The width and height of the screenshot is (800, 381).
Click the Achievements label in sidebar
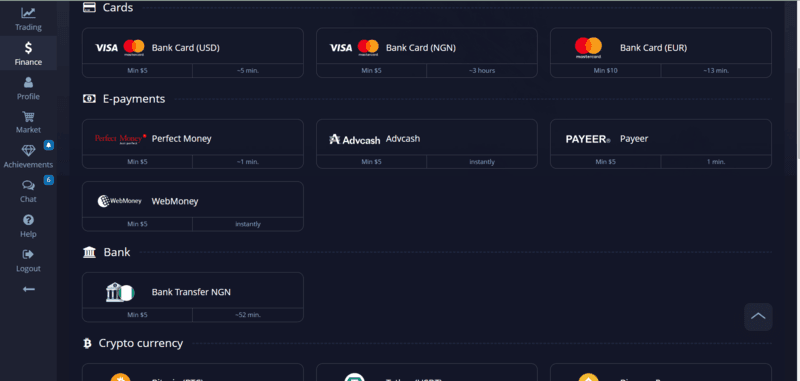(28, 165)
